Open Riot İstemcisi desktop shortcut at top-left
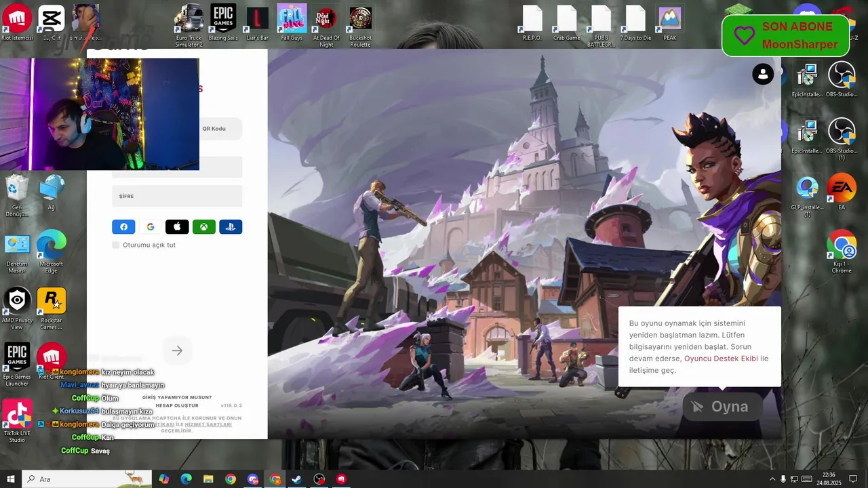The image size is (868, 488). (x=17, y=22)
